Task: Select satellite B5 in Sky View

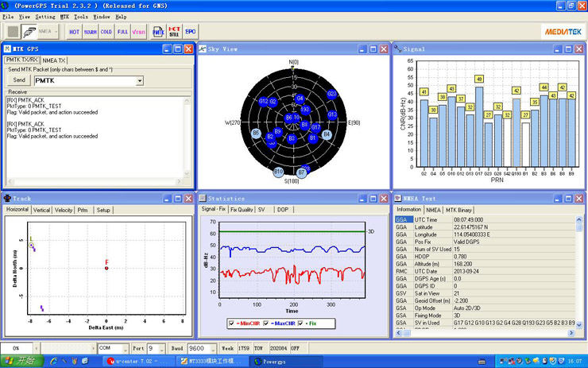Action: click(x=256, y=133)
